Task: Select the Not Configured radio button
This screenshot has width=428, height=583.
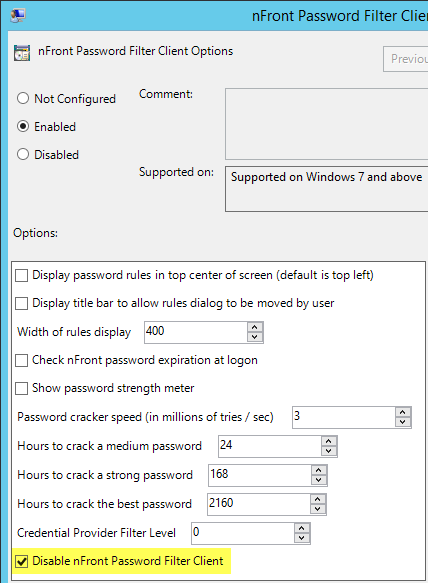Action: (23, 98)
